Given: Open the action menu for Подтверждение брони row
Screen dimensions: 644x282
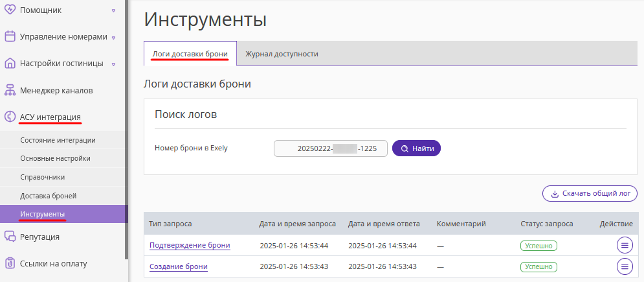Looking at the screenshot, I should (x=625, y=246).
